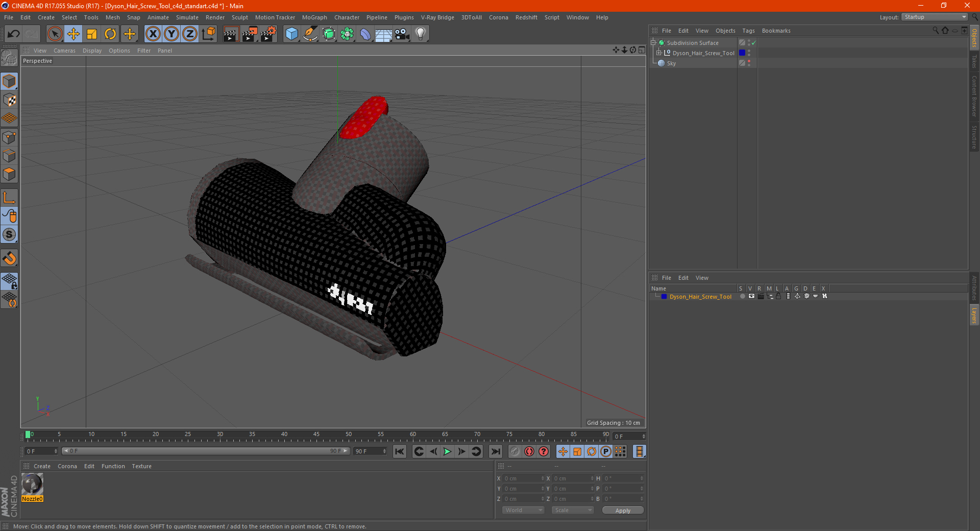Toggle Autokeying button
This screenshot has width=980, height=531.
(529, 451)
